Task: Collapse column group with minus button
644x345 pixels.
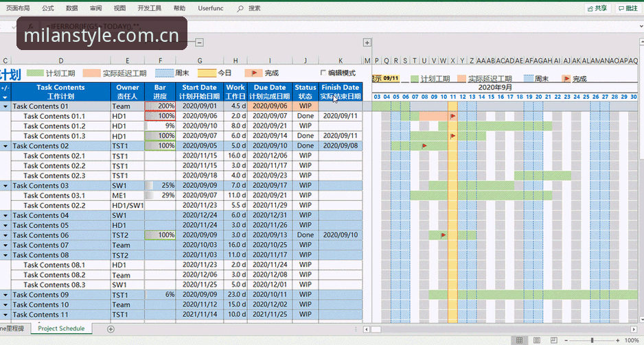Action: coord(199,43)
